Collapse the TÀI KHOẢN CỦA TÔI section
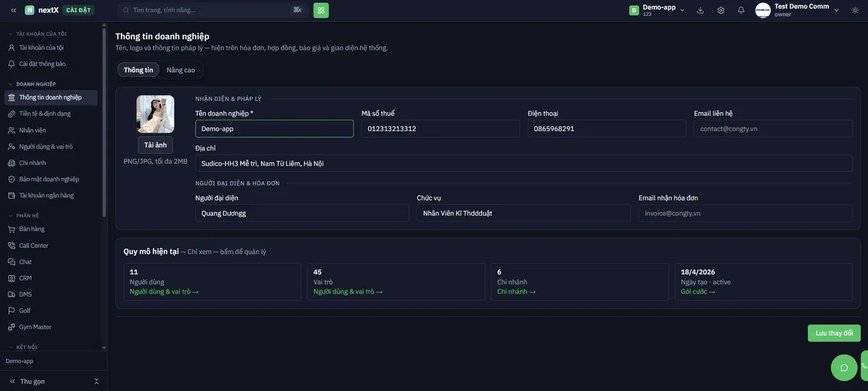 tap(38, 34)
